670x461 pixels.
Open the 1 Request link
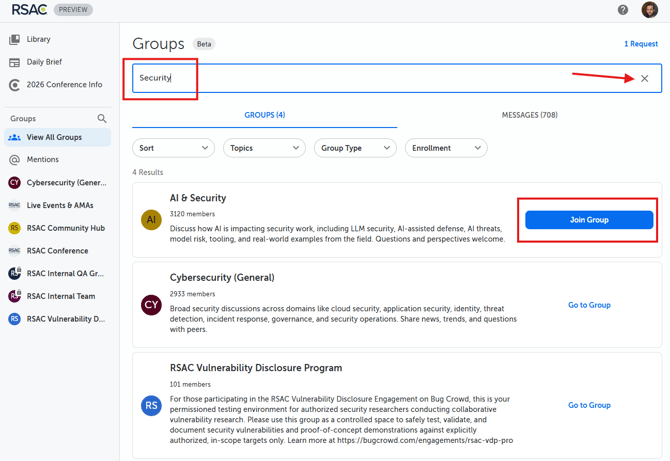640,44
